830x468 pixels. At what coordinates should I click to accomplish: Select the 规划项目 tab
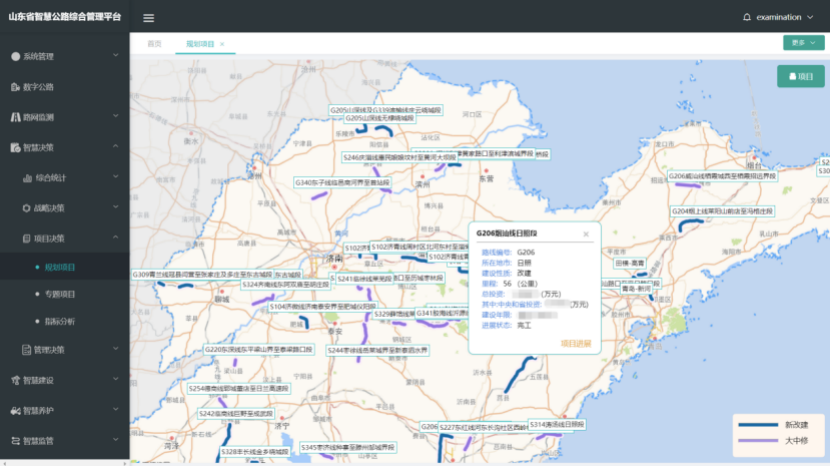200,44
